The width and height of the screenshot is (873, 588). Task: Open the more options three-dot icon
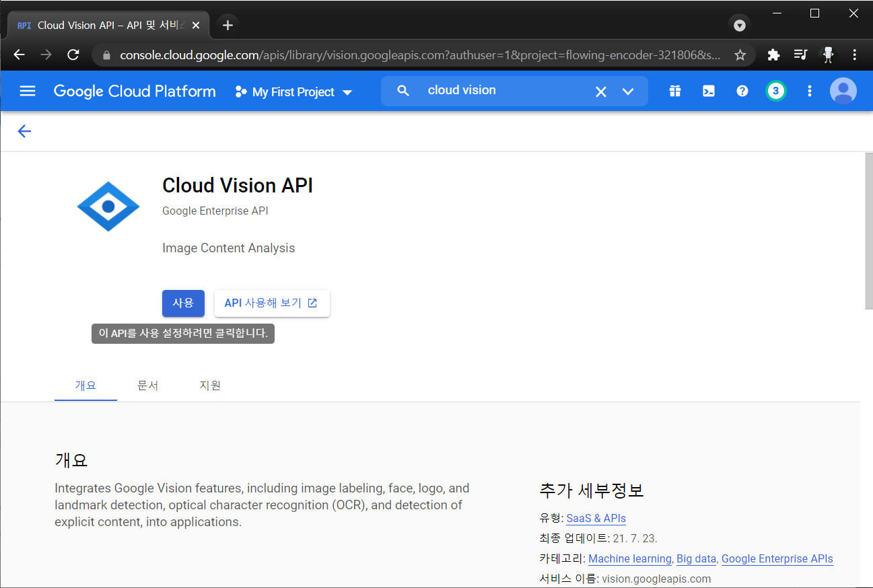coord(809,91)
